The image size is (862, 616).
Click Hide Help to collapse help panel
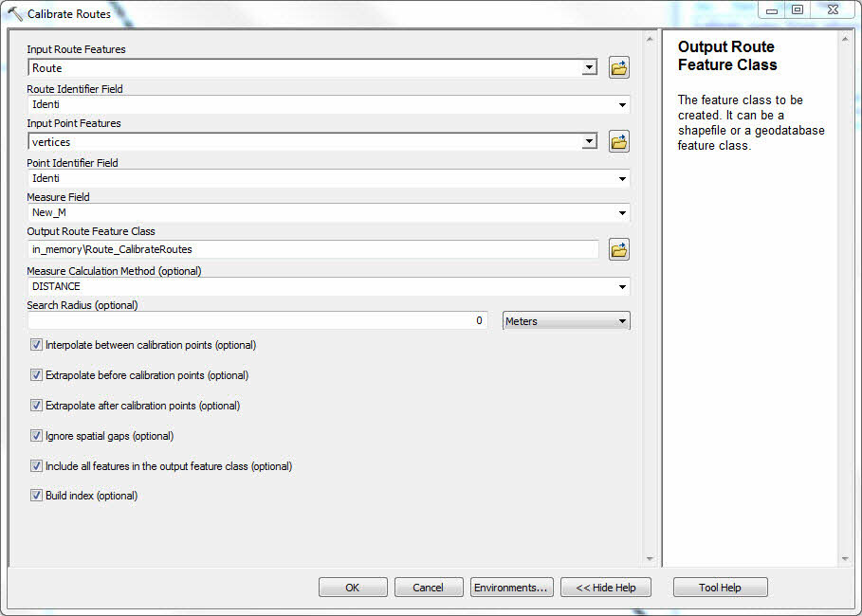point(605,587)
